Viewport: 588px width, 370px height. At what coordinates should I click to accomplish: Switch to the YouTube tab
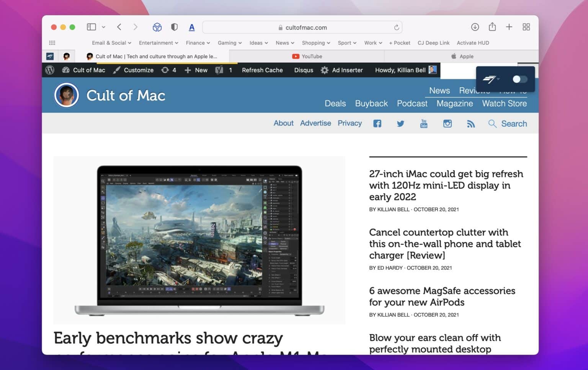click(307, 56)
